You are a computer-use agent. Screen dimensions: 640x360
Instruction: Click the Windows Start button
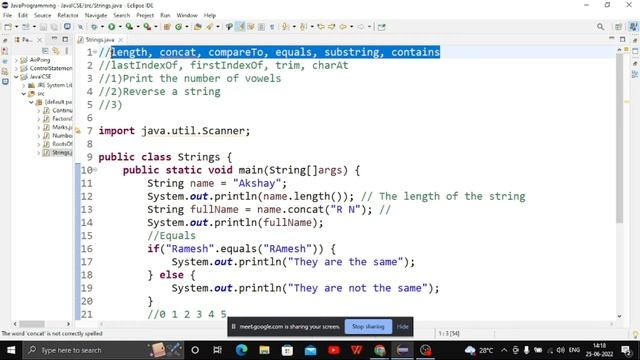11,350
